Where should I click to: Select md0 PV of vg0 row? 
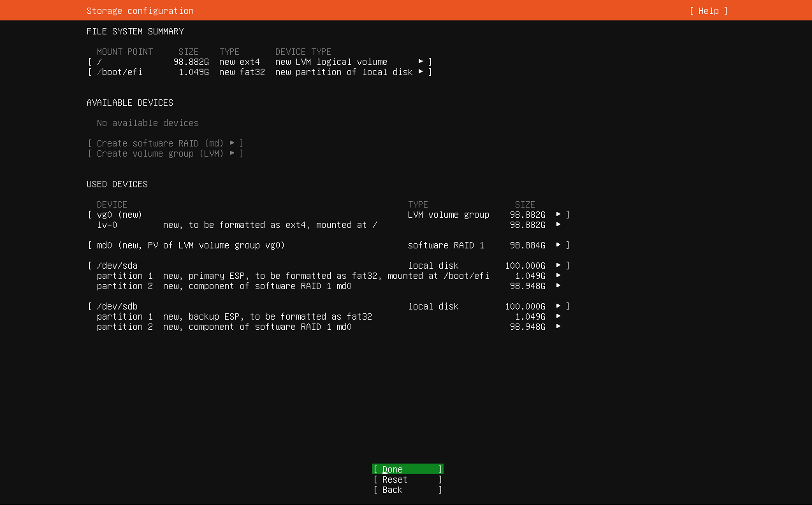tap(329, 245)
